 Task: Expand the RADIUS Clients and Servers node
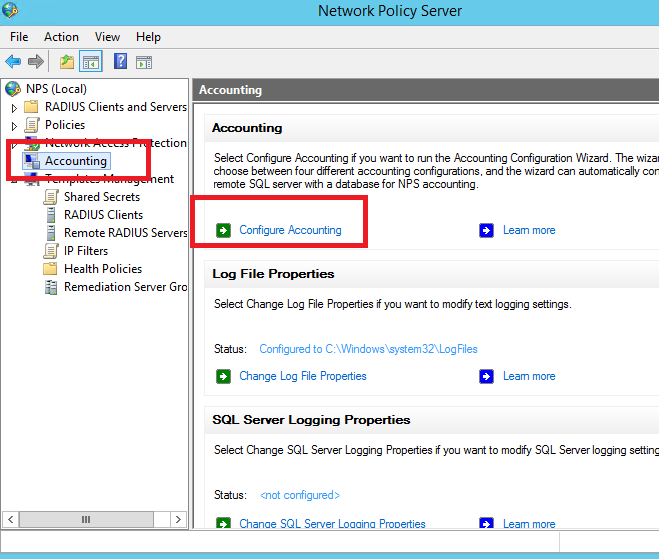click(x=14, y=108)
